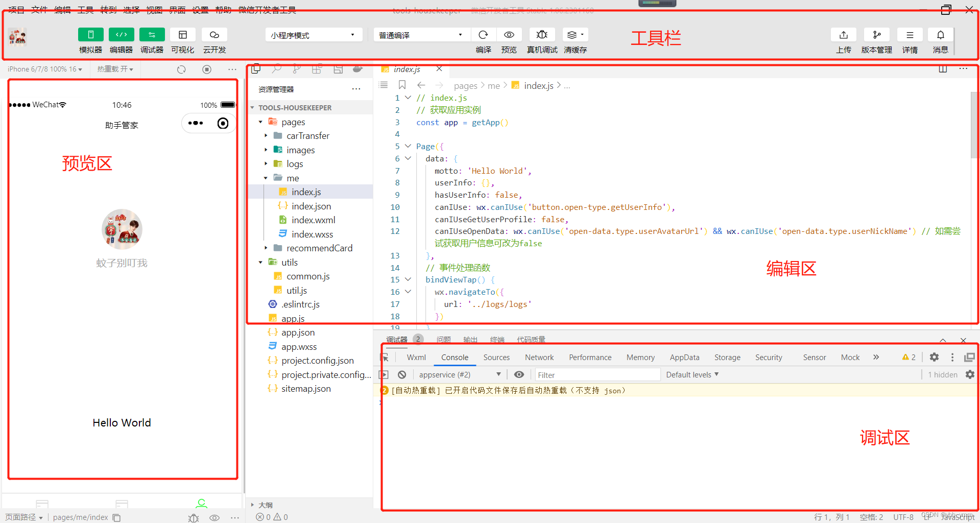Image resolution: width=980 pixels, height=523 pixels.
Task: Show more debugger tabs chevron
Action: click(876, 357)
